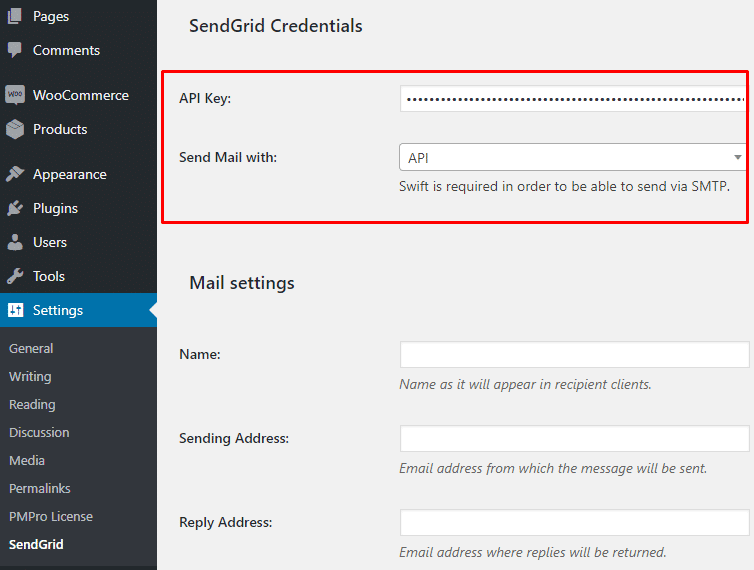Click the SendGrid Credentials heading
Screen dimensions: 754x570
276,26
